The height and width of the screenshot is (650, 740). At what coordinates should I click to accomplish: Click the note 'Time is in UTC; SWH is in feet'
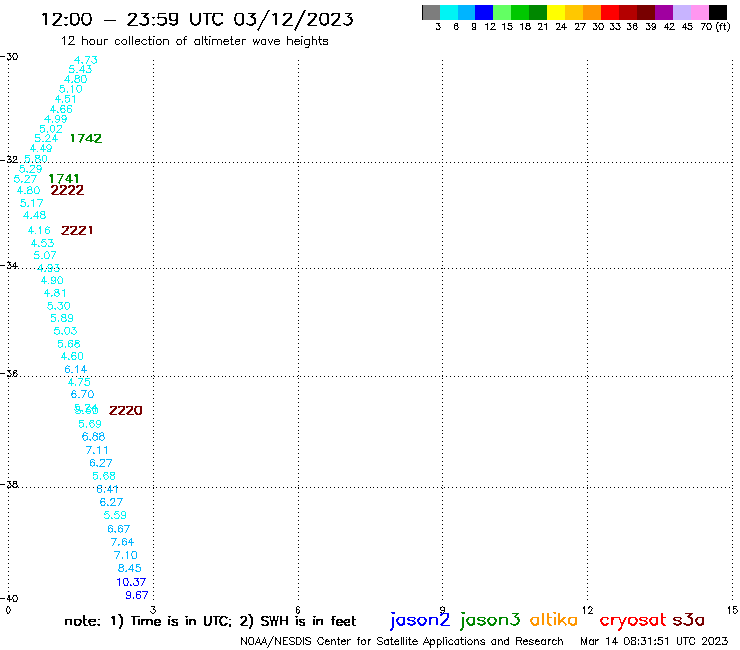point(210,621)
